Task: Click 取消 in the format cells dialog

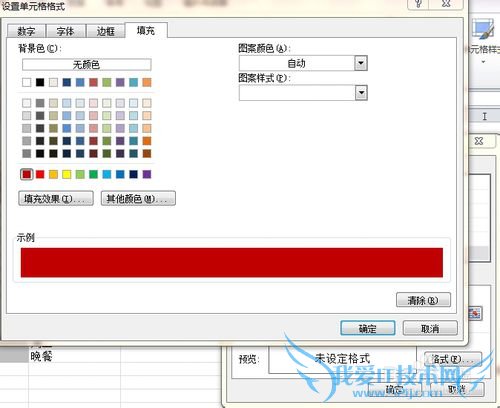Action: (430, 328)
